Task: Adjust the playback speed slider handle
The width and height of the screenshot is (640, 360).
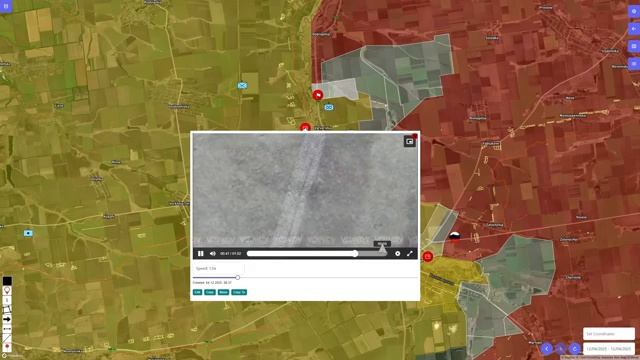Action: coord(238,278)
